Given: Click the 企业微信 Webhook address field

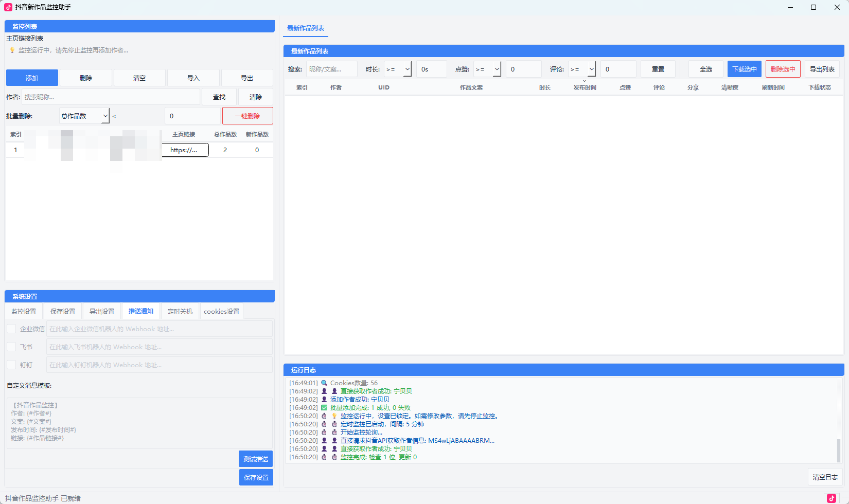Looking at the screenshot, I should [160, 329].
